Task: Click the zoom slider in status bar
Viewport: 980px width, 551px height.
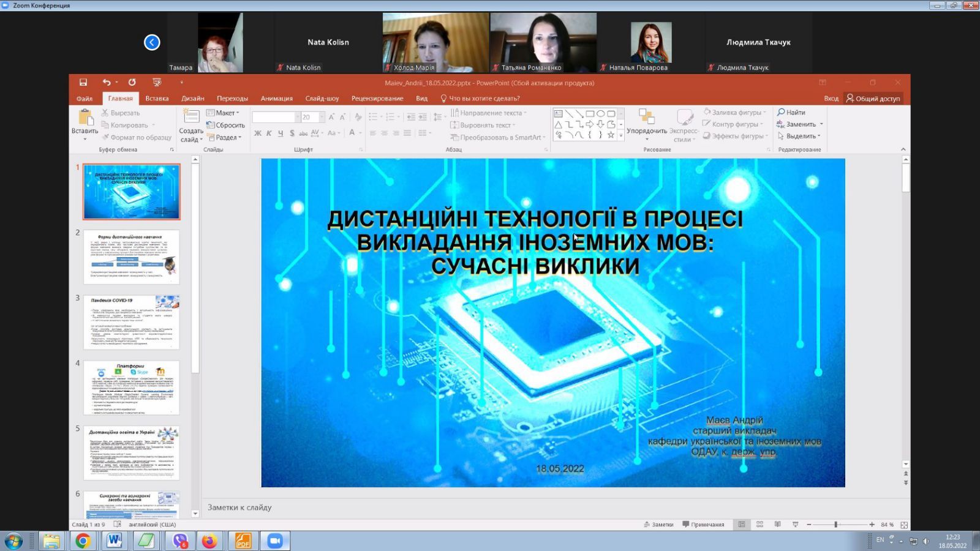Action: point(835,525)
